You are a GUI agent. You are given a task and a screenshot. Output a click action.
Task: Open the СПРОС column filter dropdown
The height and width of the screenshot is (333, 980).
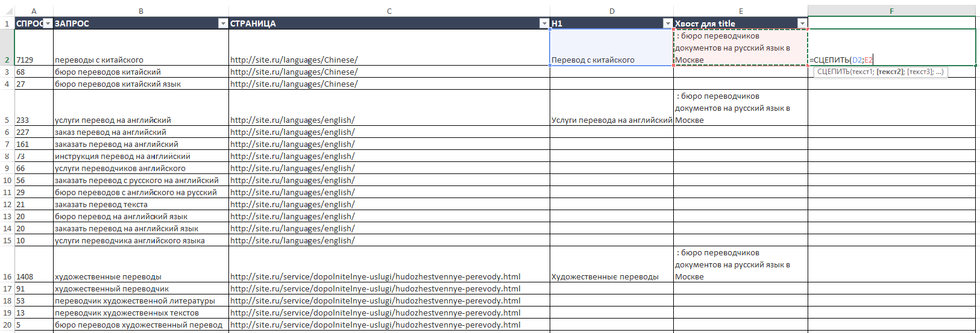pos(48,23)
